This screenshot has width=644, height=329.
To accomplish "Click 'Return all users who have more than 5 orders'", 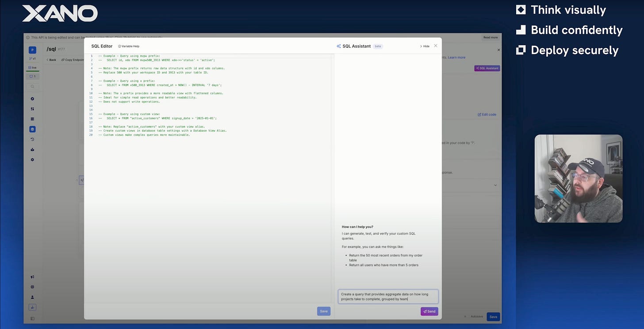I will click(383, 265).
